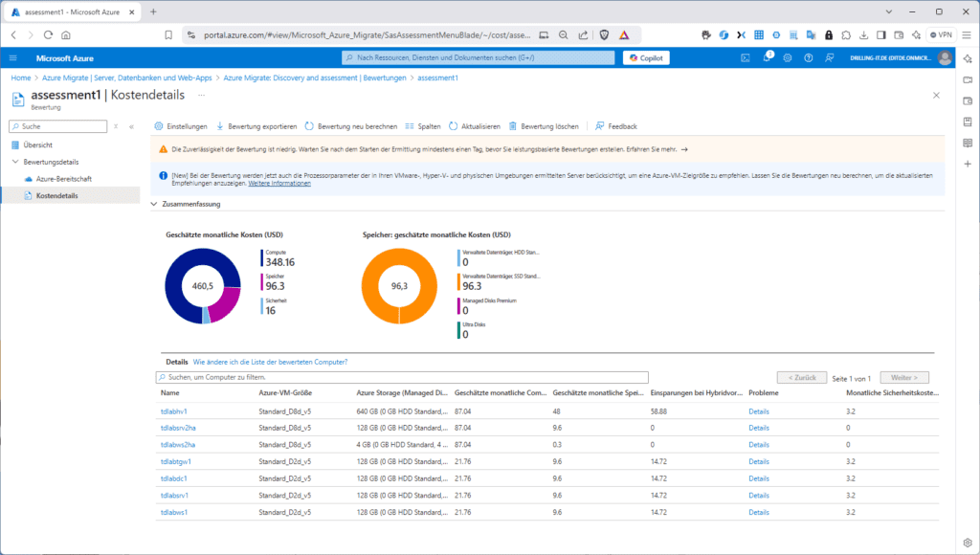Focus the computer filter search field
The image size is (980, 555).
click(x=402, y=378)
